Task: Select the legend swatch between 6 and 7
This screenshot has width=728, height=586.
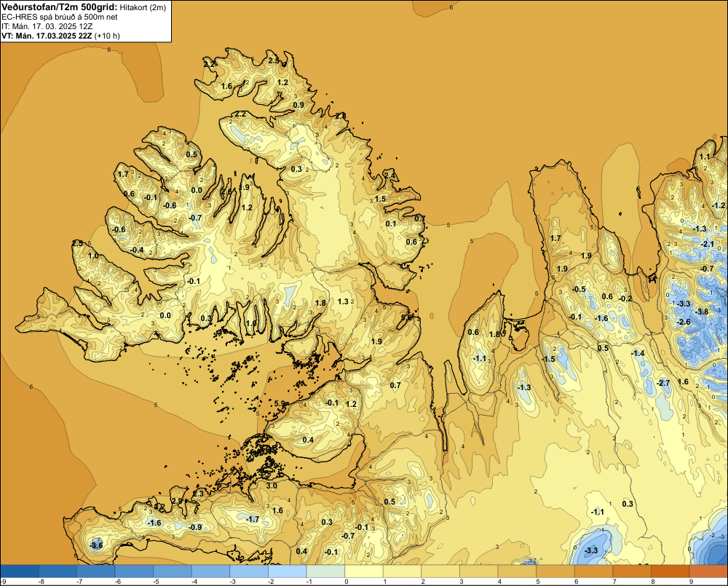Action: click(593, 571)
